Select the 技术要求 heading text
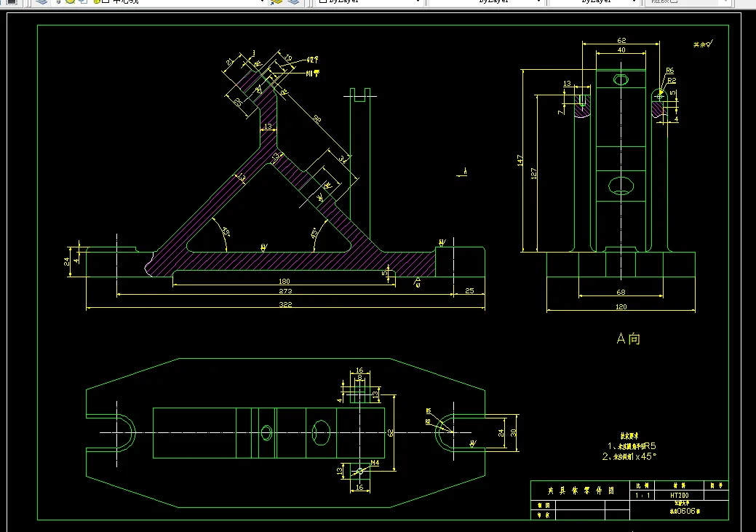Screen dimensions: 756x532 (629, 435)
